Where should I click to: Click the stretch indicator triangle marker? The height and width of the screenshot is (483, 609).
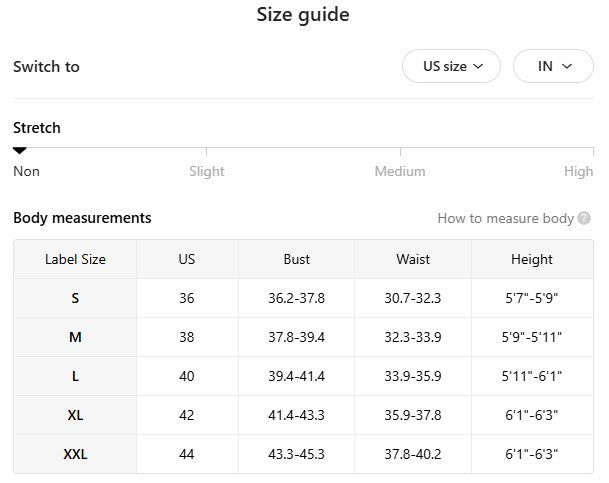tap(19, 151)
